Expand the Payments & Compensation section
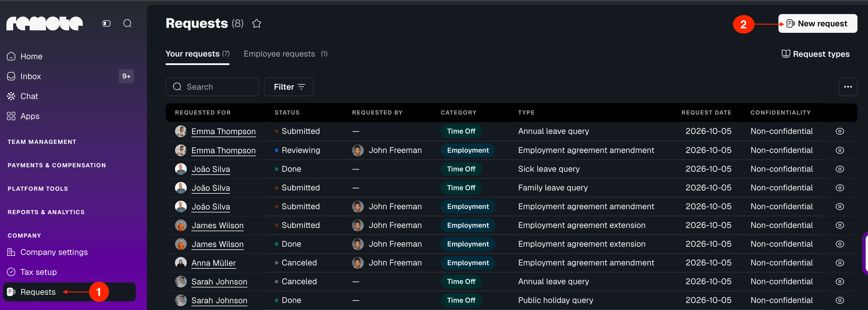The height and width of the screenshot is (310, 868). 56,165
